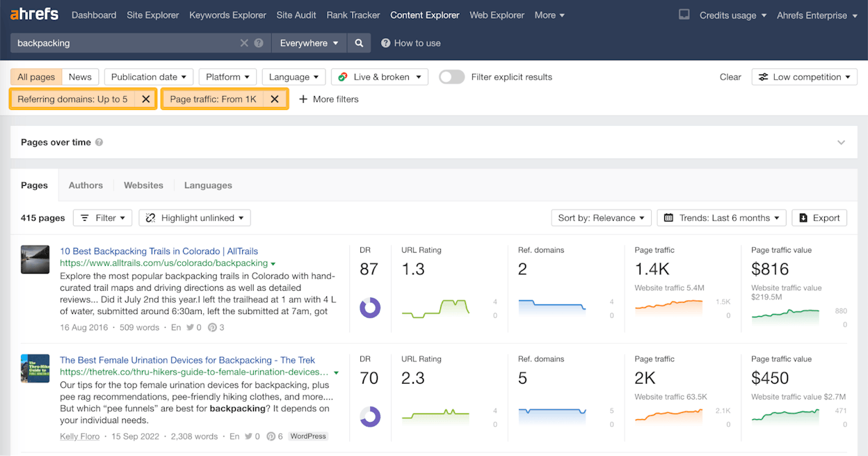Click AllTrails Page traffic orange sparkline

(668, 307)
